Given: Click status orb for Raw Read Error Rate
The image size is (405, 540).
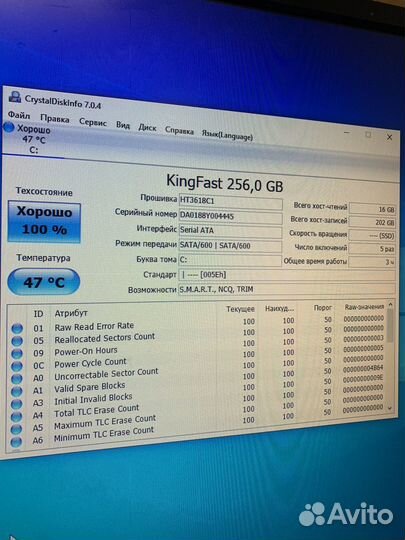Looking at the screenshot, I should (17, 329).
